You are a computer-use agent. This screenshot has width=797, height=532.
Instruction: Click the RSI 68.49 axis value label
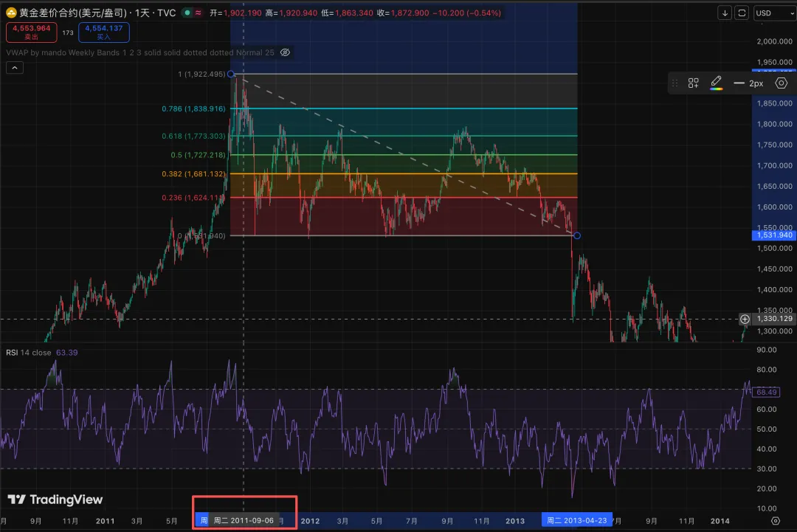point(767,393)
